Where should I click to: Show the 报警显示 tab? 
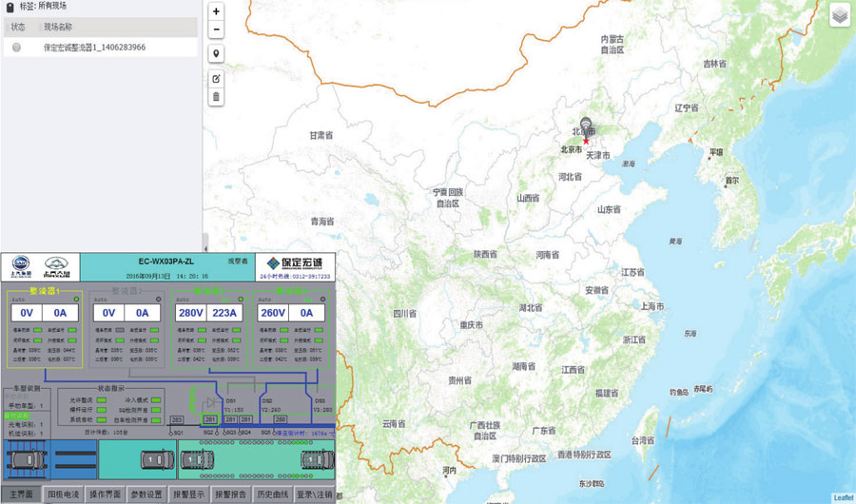188,494
